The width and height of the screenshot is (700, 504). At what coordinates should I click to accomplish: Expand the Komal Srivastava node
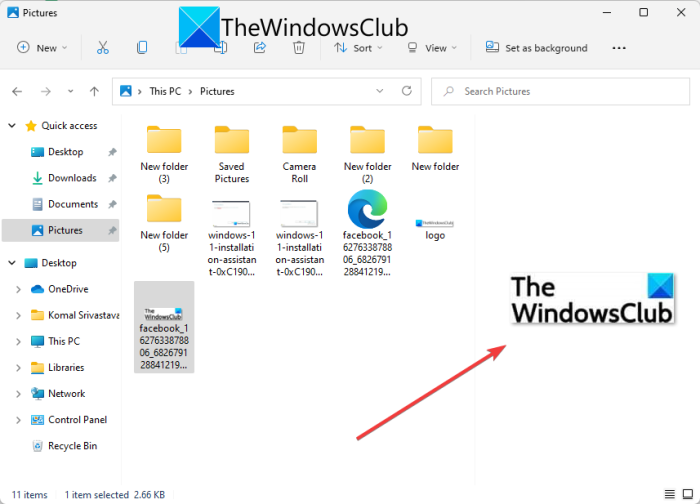point(18,316)
